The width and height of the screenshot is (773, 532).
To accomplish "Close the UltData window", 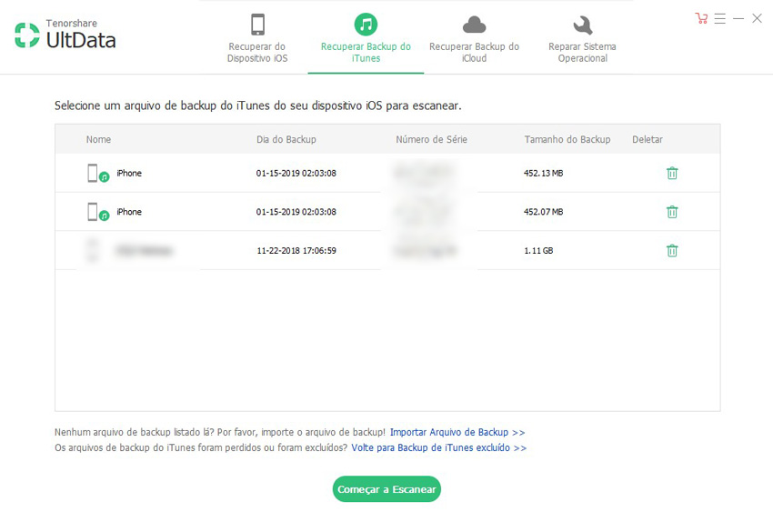I will click(758, 19).
